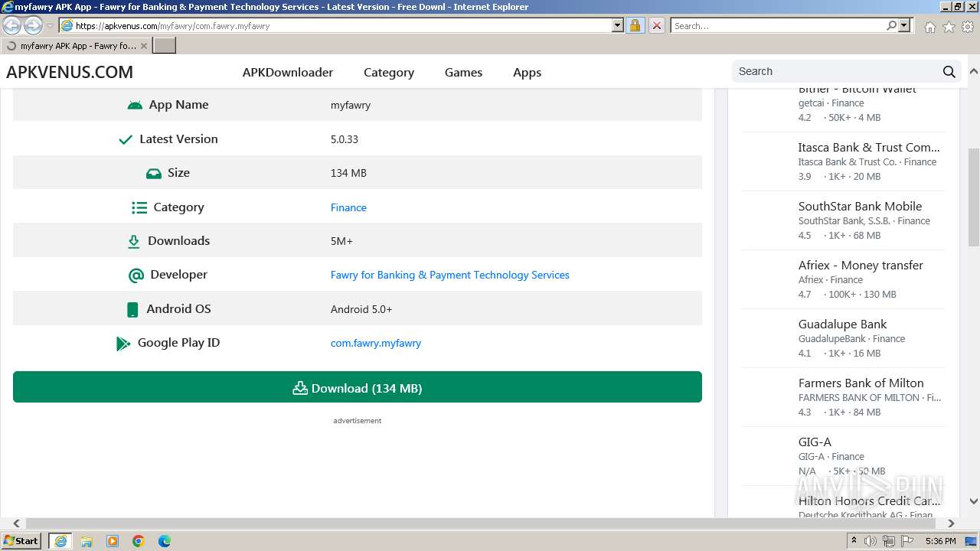Open the Finance category link

point(348,207)
